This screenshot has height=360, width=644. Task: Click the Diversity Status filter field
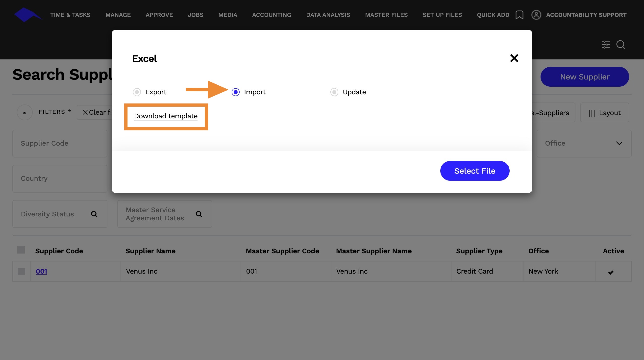coord(60,214)
